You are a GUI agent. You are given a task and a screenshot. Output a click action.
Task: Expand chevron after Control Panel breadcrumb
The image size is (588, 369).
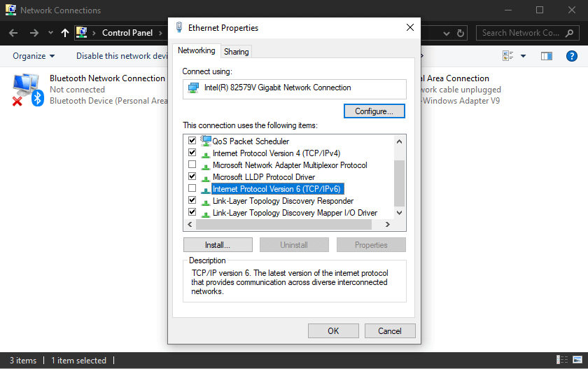coord(160,33)
